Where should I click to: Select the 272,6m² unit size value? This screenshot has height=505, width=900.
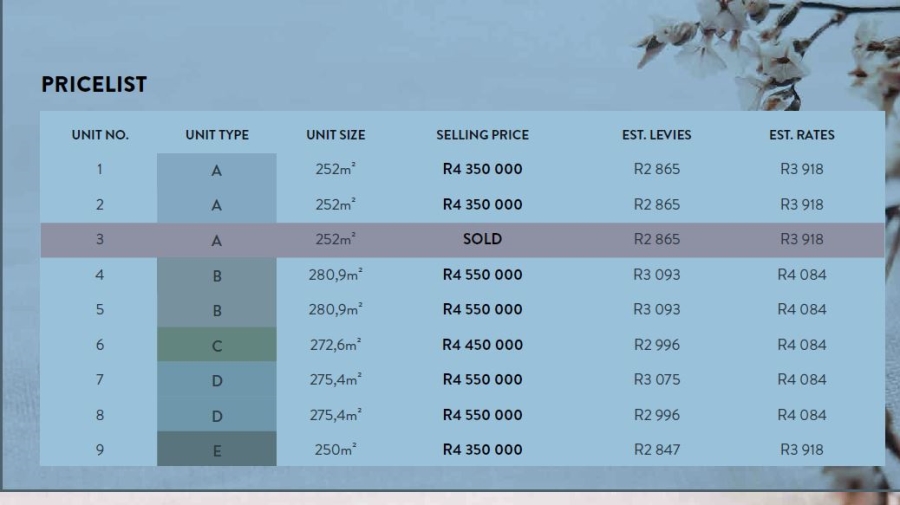pyautogui.click(x=336, y=345)
